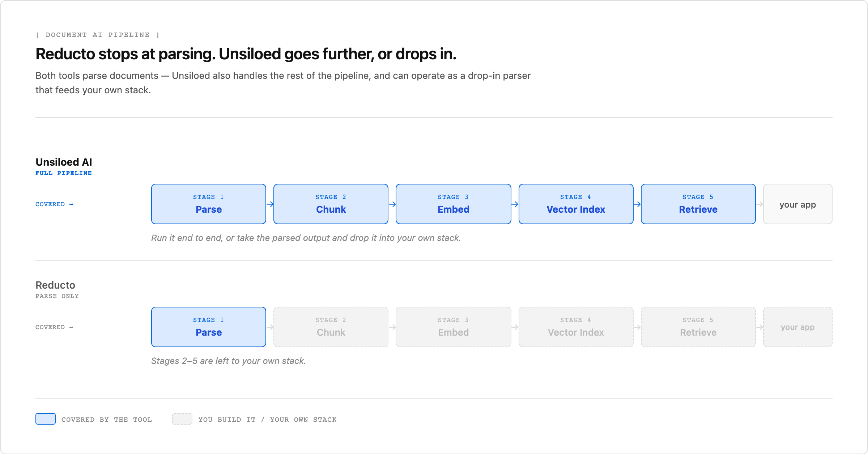Image resolution: width=868 pixels, height=455 pixels.
Task: Click the 'Stages 2–5 are left' caption
Action: pos(229,361)
